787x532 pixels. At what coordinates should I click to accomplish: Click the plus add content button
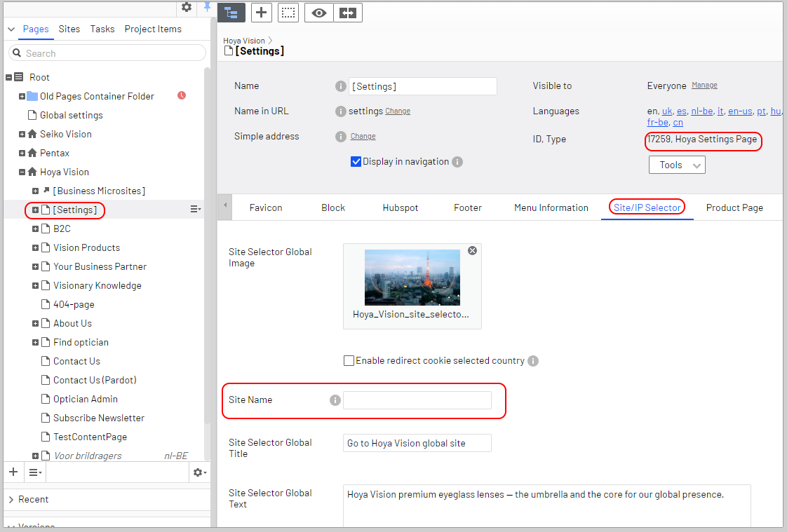coord(261,13)
